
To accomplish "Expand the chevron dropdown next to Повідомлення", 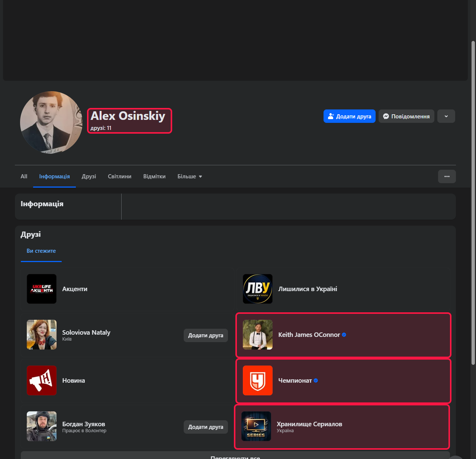I will pos(446,116).
